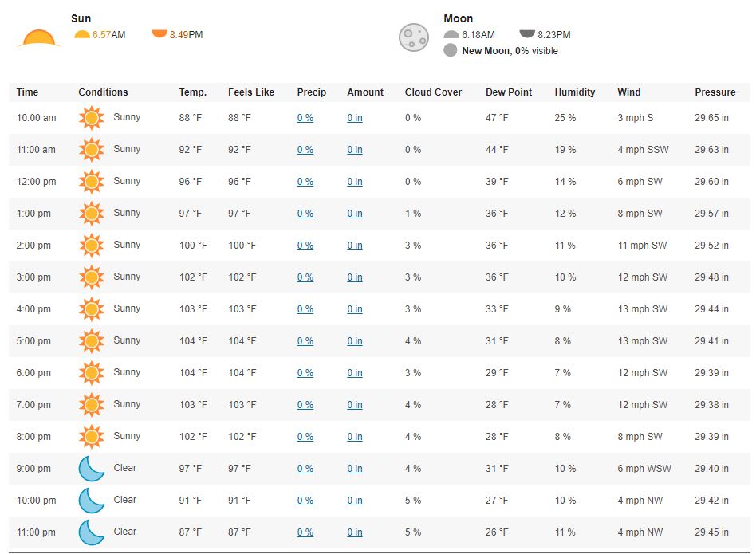Click the Amount column header
This screenshot has width=756, height=554.
365,92
